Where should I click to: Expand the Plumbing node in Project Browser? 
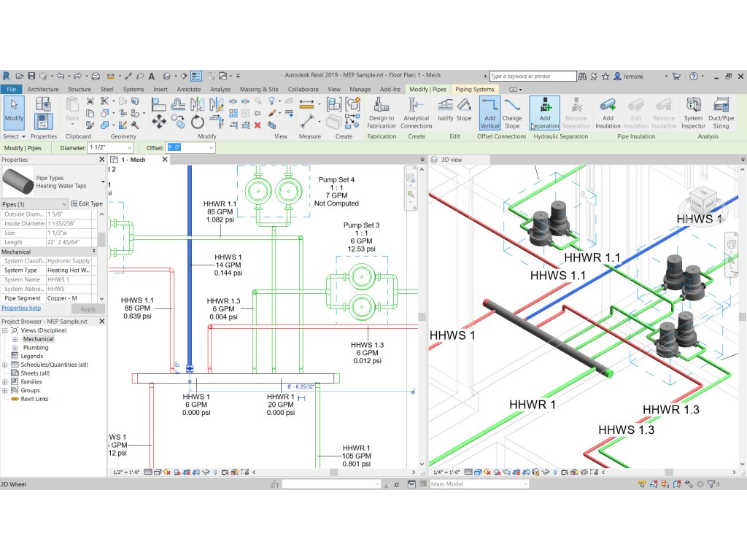click(x=15, y=348)
